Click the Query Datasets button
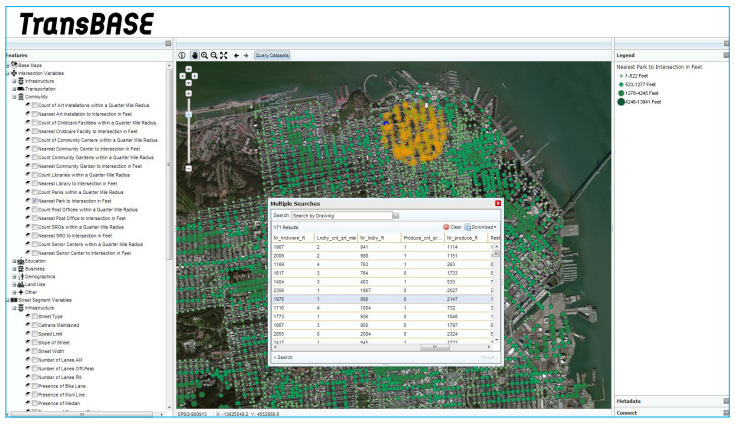The image size is (735, 424). click(x=273, y=55)
